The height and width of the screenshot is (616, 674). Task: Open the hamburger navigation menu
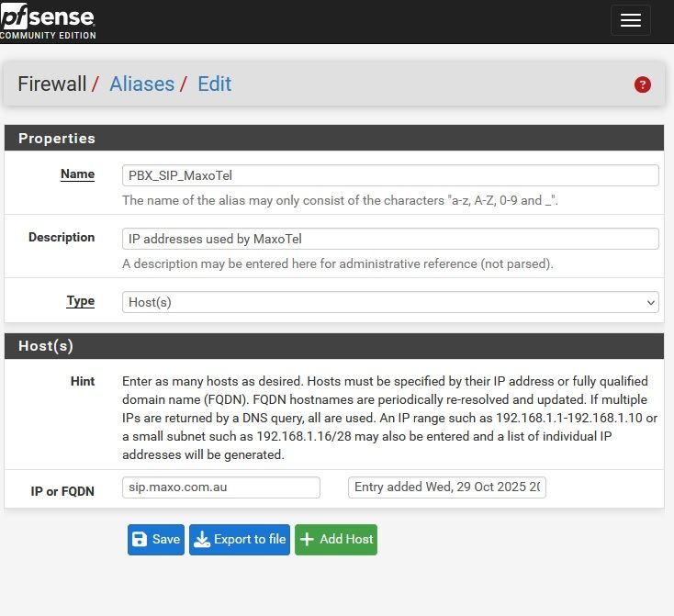click(630, 21)
